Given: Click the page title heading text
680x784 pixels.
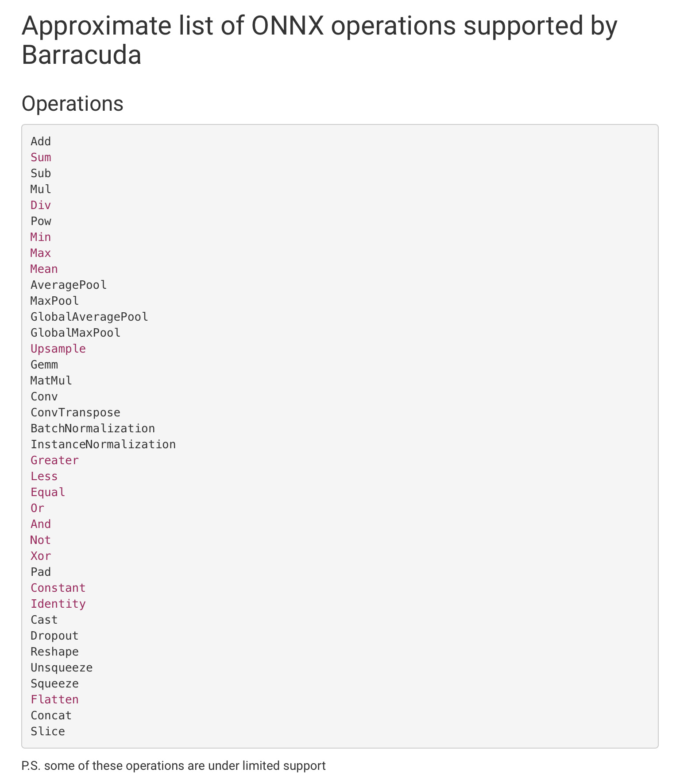Looking at the screenshot, I should pos(319,40).
